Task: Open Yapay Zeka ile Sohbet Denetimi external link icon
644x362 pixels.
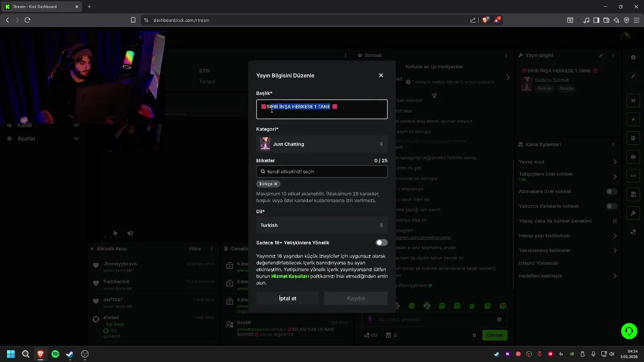Action: pos(615,221)
